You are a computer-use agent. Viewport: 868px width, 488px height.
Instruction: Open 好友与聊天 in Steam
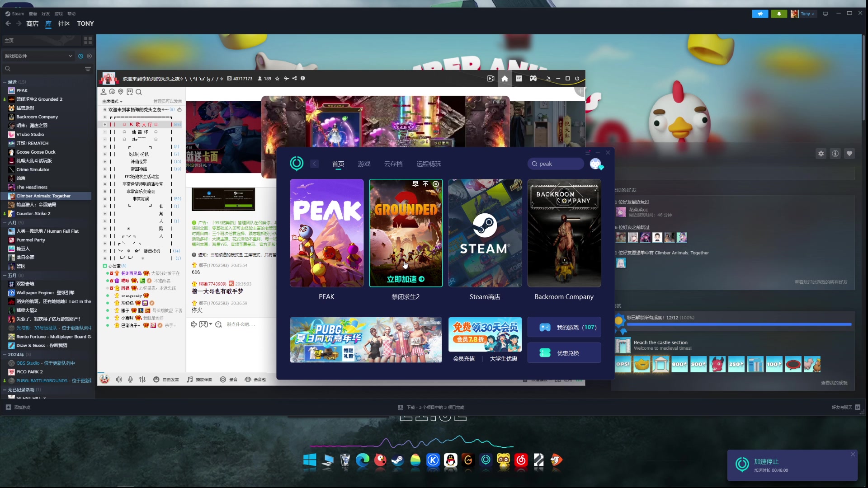(846, 408)
